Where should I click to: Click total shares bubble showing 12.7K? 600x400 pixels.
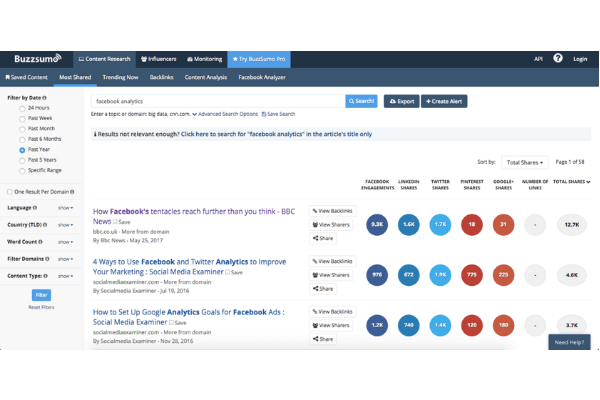point(572,225)
